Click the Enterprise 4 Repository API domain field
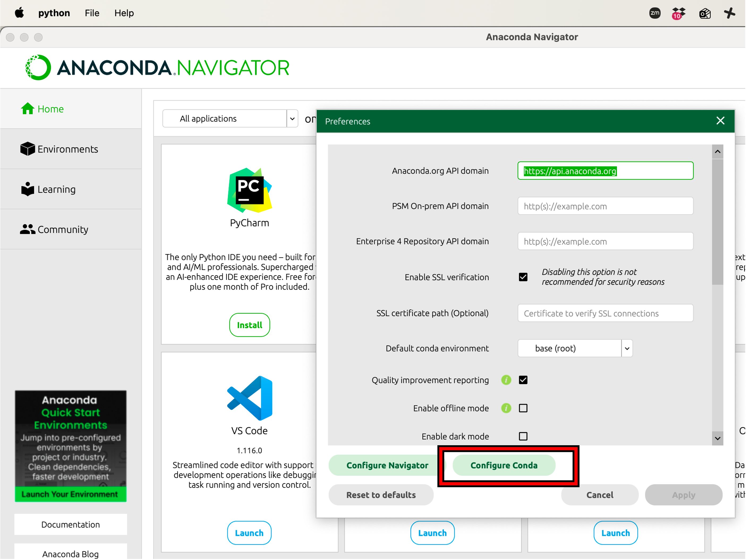 pos(606,241)
